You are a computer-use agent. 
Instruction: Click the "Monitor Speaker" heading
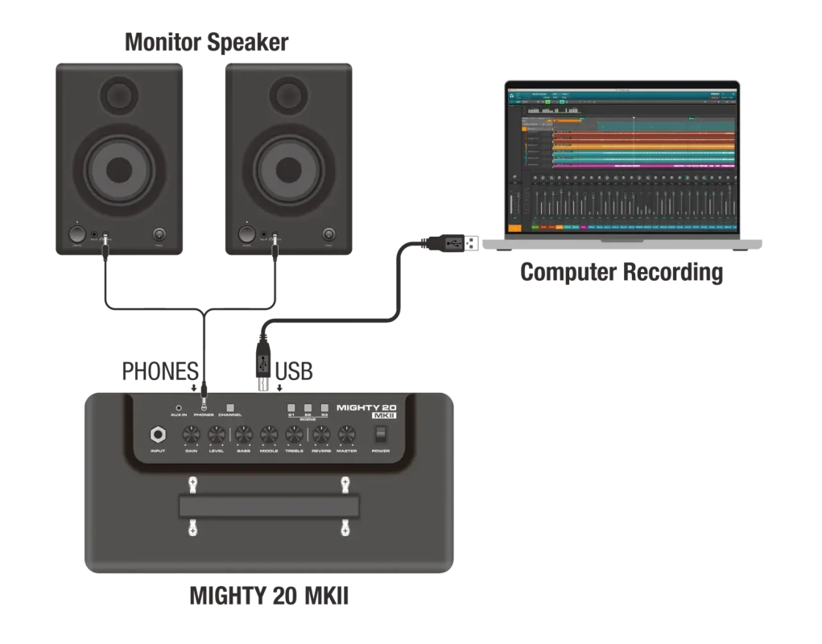click(x=207, y=43)
